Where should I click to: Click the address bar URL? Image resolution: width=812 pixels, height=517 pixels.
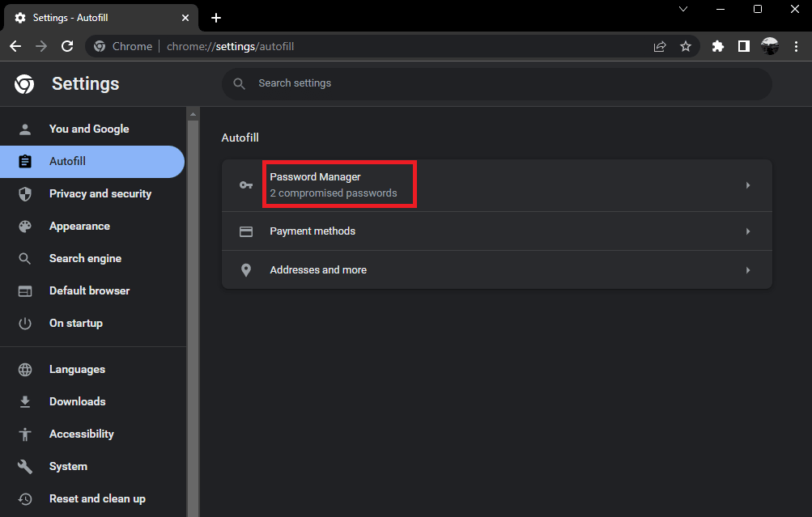[230, 47]
